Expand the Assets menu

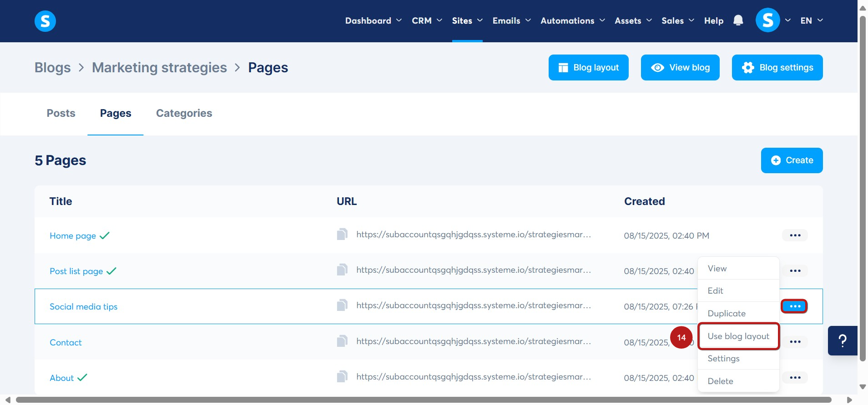click(633, 20)
